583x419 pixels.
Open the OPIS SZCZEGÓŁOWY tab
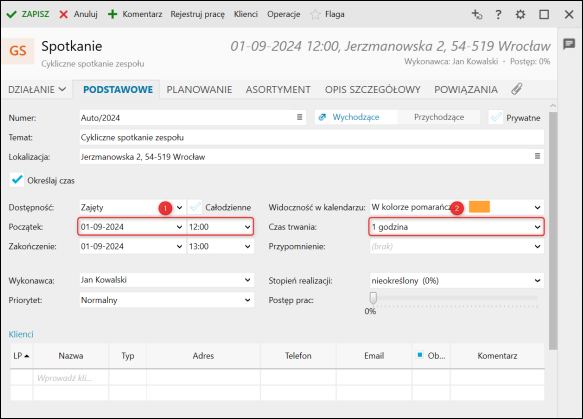373,90
